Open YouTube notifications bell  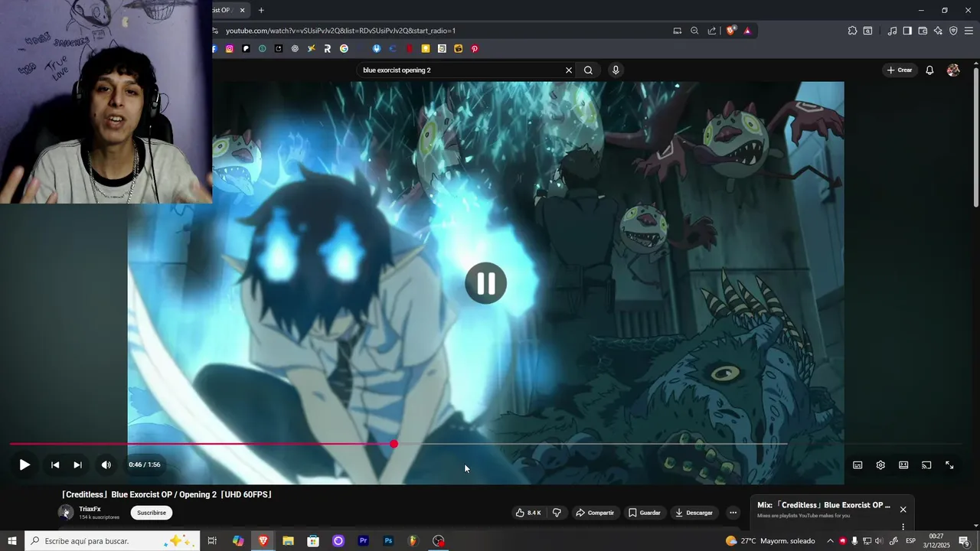coord(929,70)
